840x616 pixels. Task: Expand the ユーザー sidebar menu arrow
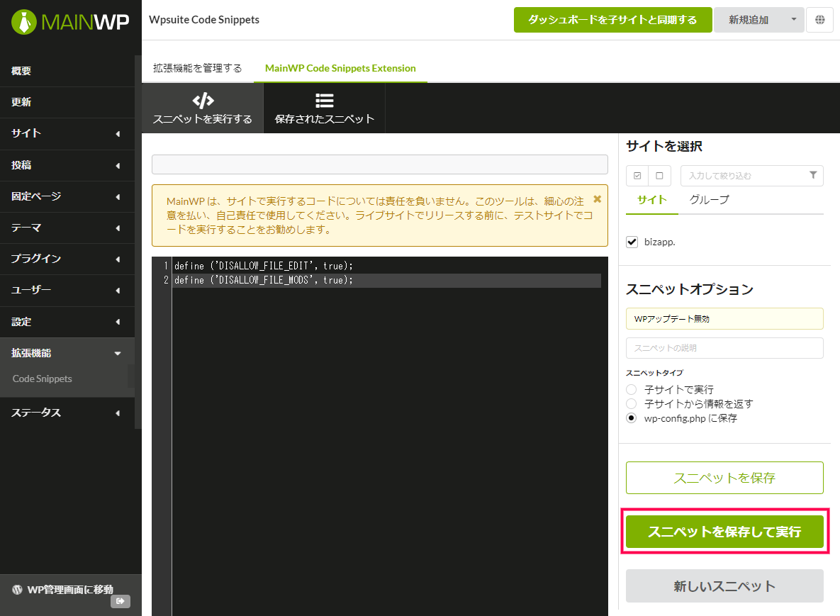click(118, 291)
